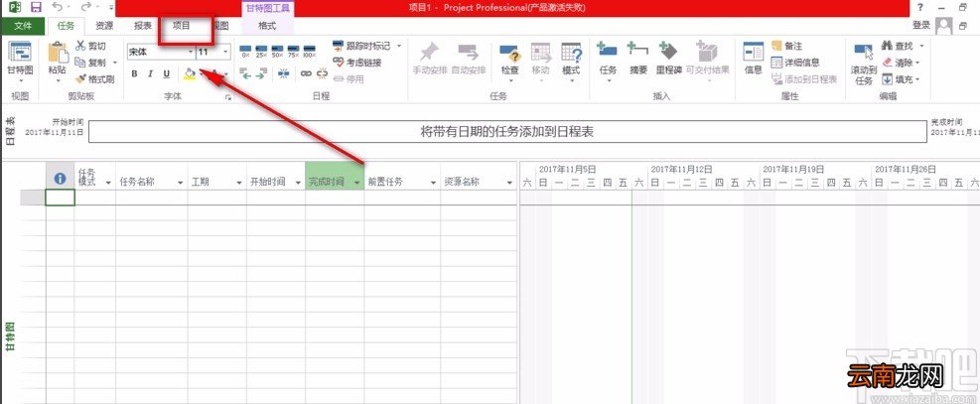Click 检查 inspect task icon
This screenshot has height=404, width=980.
tap(510, 53)
